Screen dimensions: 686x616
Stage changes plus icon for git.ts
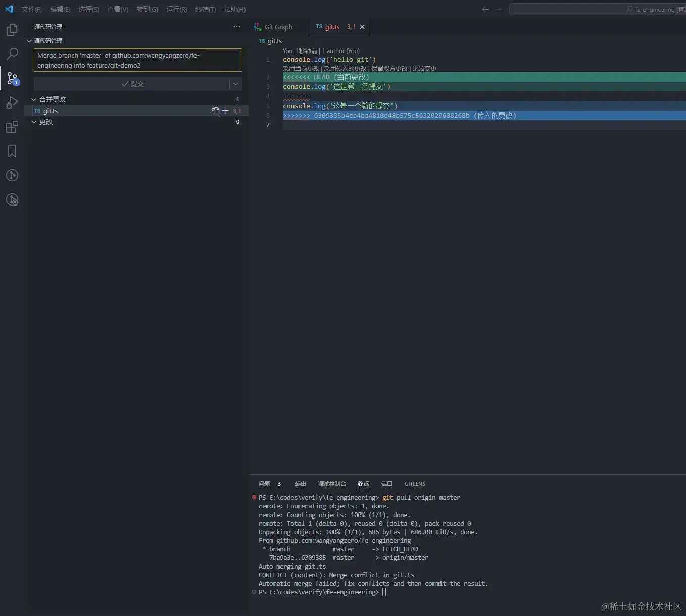pyautogui.click(x=225, y=111)
